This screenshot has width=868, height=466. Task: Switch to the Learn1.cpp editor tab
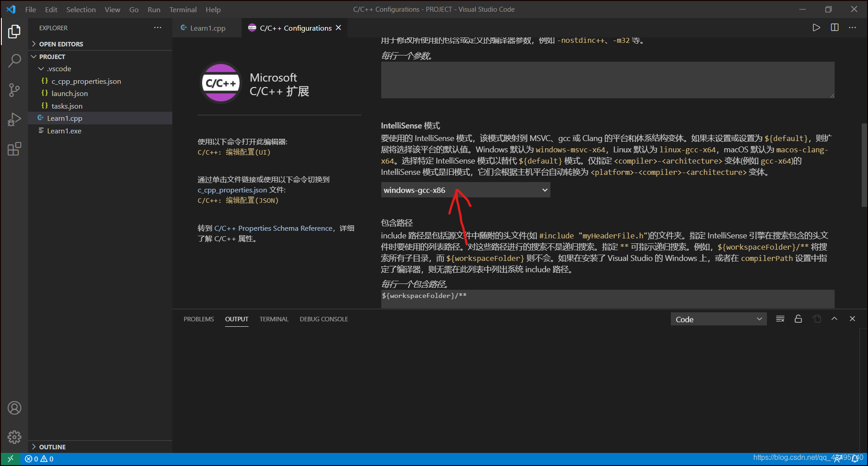(x=208, y=28)
